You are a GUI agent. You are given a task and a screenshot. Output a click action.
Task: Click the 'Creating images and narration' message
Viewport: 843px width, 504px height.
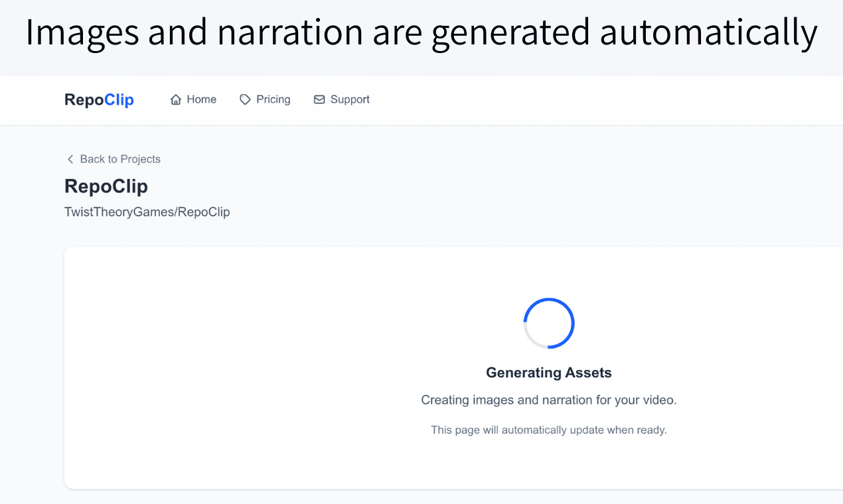coord(549,400)
